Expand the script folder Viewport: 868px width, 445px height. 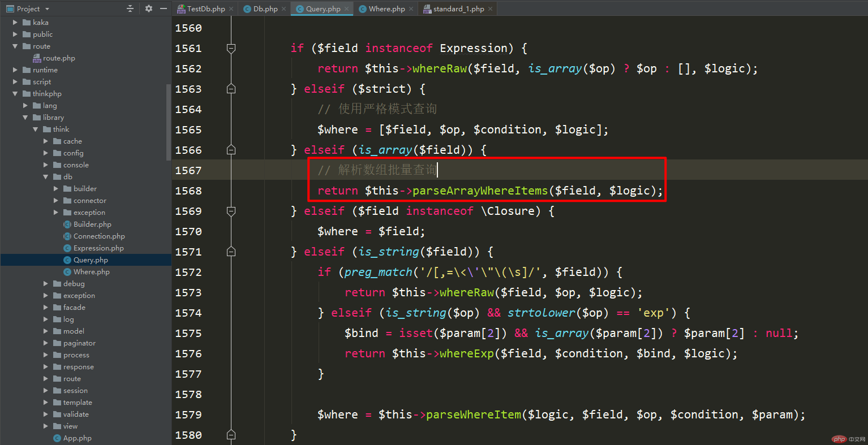(15, 82)
